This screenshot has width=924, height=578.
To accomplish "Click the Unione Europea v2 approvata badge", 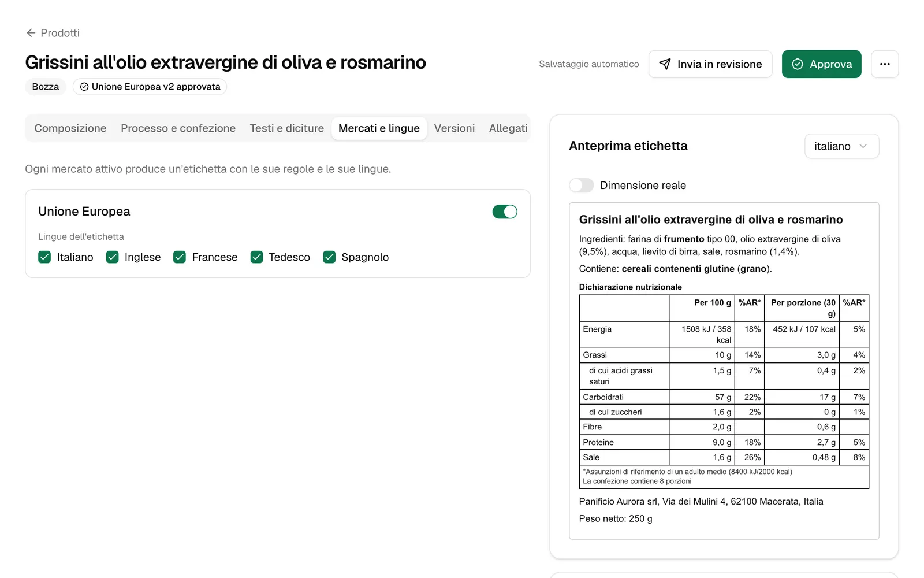I will tap(150, 87).
